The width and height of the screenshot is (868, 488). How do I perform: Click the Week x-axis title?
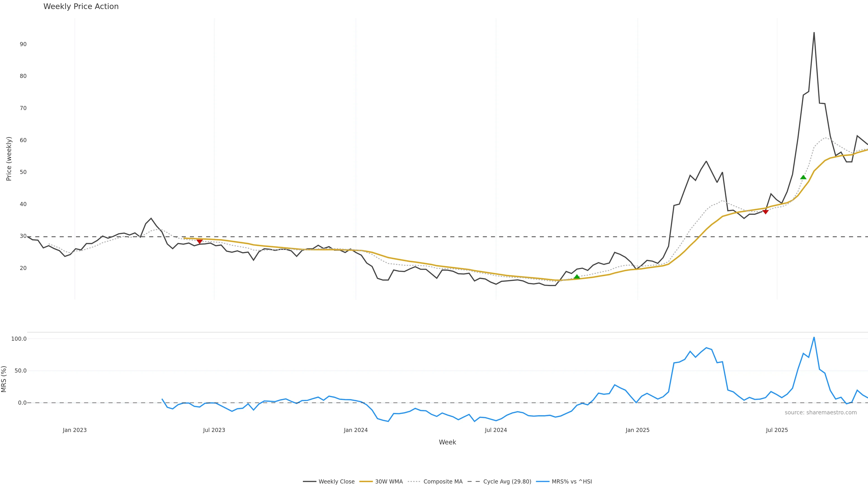[x=447, y=442]
